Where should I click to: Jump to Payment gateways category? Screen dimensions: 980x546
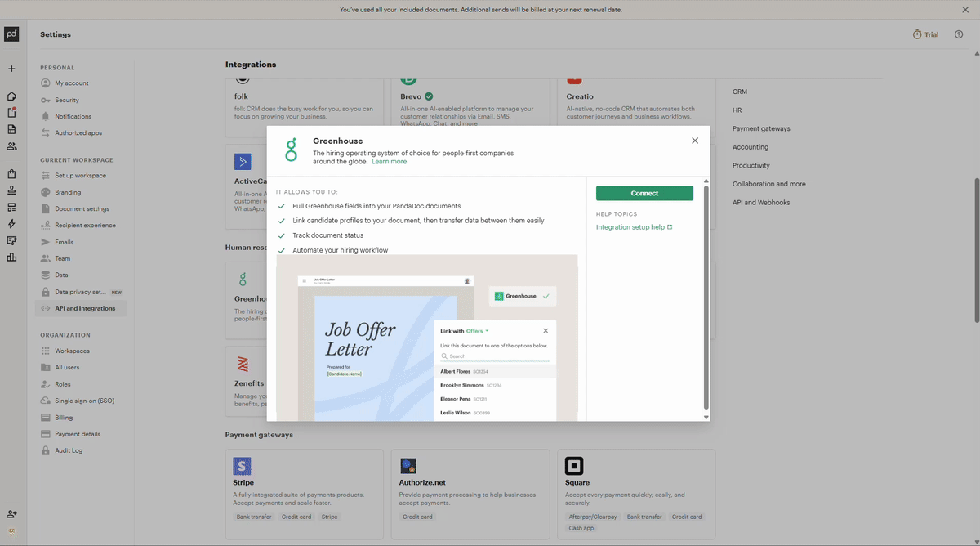761,128
